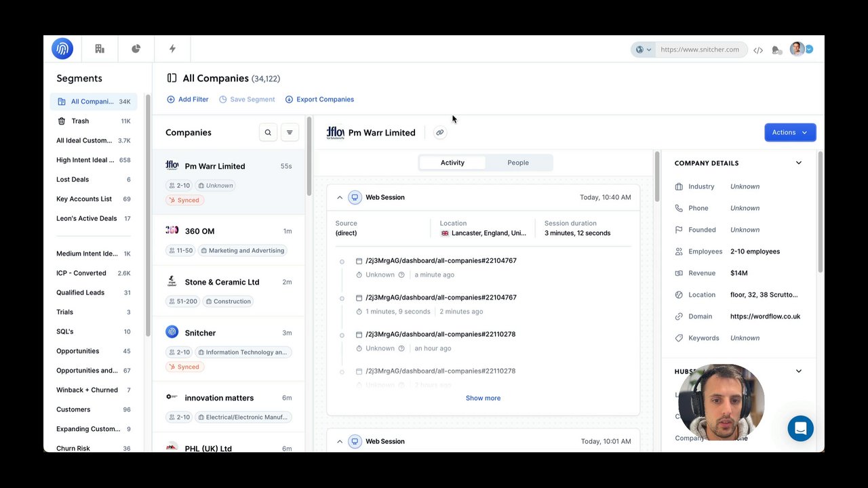Click Save Segment
The height and width of the screenshot is (488, 868).
point(247,99)
